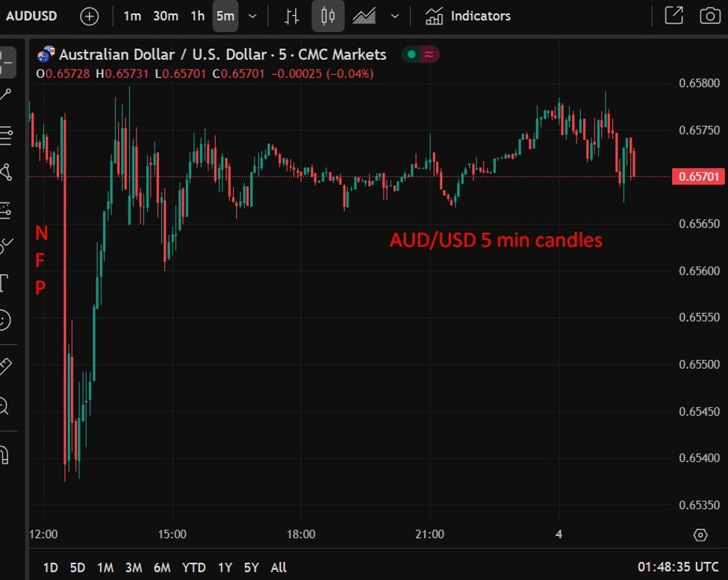
Task: Take a chart snapshot with the camera icon
Action: click(709, 15)
